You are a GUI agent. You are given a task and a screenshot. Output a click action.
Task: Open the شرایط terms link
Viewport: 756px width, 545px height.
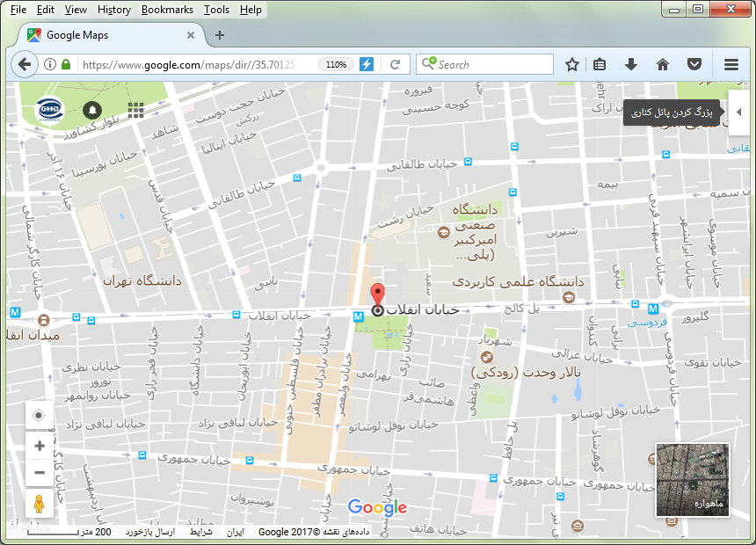(x=201, y=532)
